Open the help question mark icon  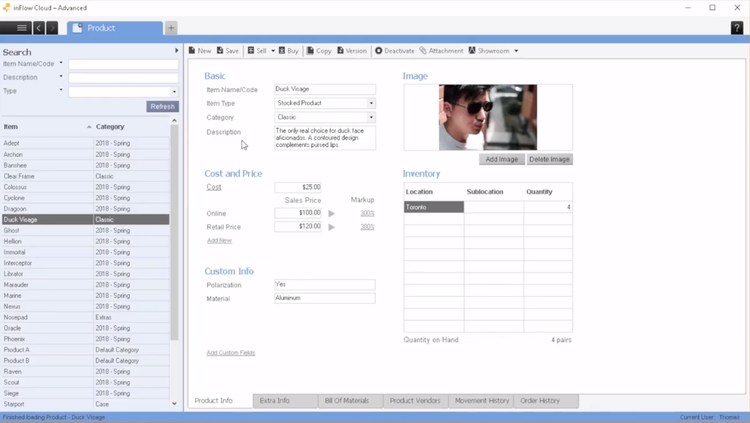click(737, 28)
